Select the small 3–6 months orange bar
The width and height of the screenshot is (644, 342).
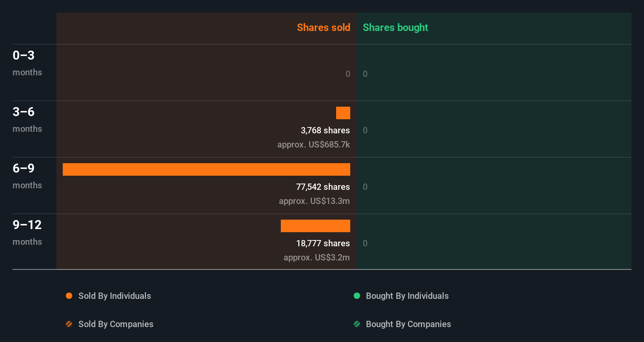tap(343, 113)
